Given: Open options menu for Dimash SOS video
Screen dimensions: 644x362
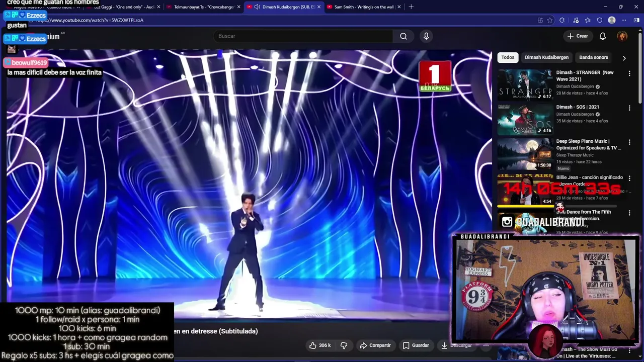Looking at the screenshot, I should click(x=629, y=108).
